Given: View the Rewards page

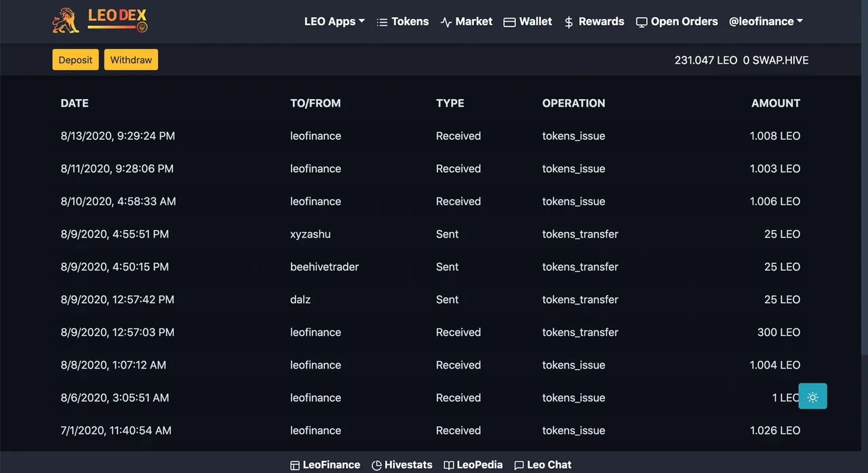Looking at the screenshot, I should [x=594, y=22].
